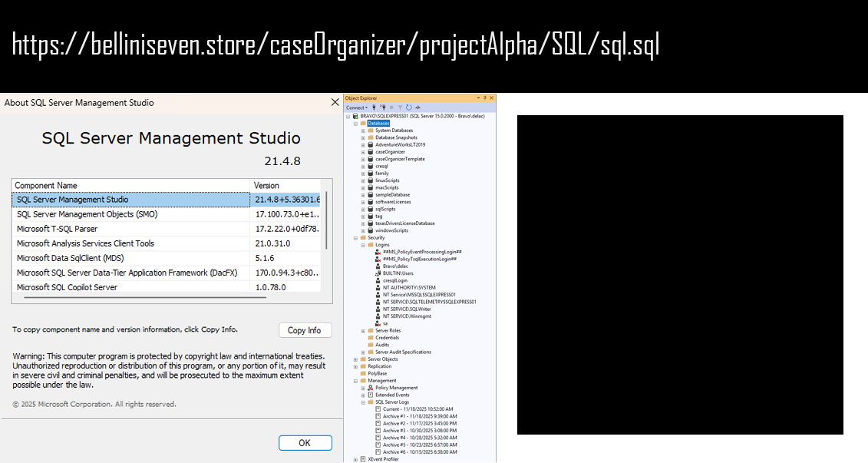The height and width of the screenshot is (463, 868).
Task: Expand the Server Objects folder
Action: pos(355,359)
